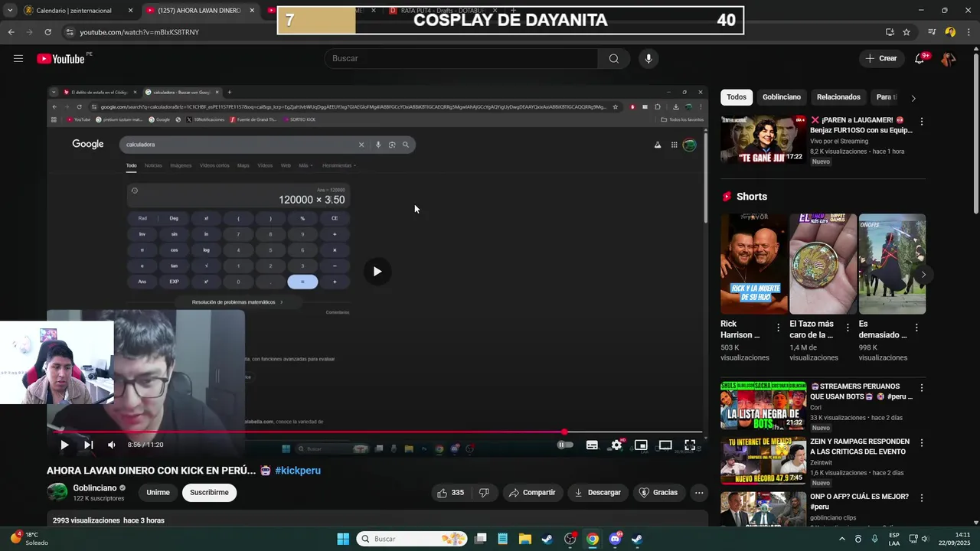
Task: Click the magnifier search button
Action: 613,59
